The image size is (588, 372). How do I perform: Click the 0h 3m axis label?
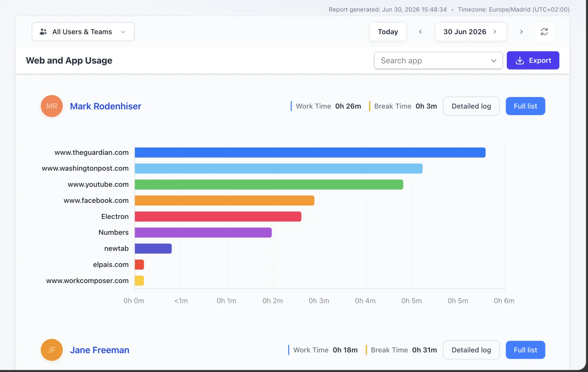(x=319, y=301)
